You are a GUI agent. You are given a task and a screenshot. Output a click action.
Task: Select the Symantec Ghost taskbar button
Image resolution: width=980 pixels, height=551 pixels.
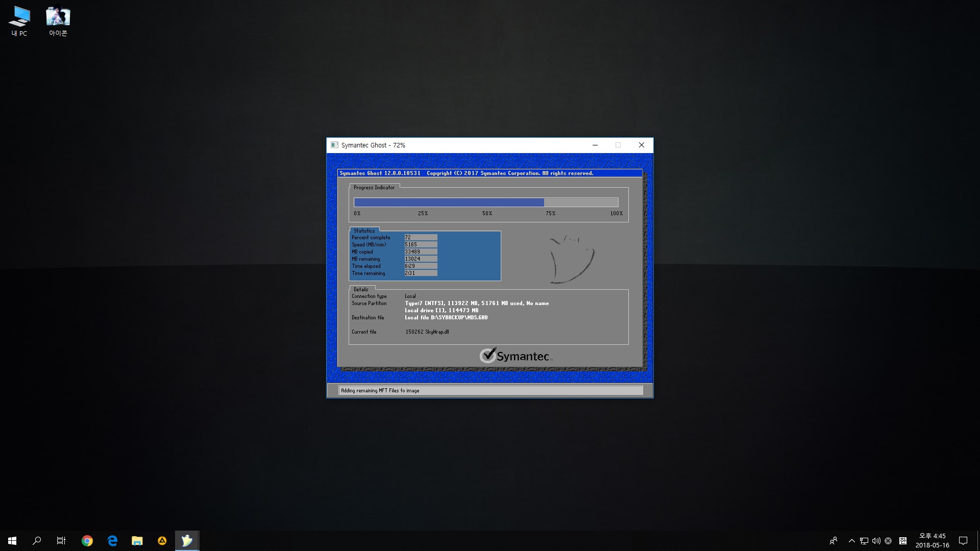pyautogui.click(x=187, y=541)
